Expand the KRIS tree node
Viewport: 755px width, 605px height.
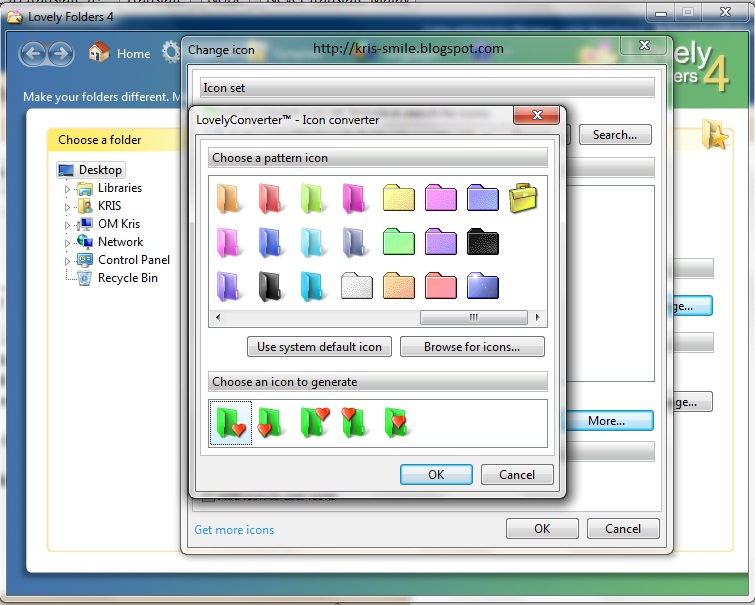click(67, 207)
